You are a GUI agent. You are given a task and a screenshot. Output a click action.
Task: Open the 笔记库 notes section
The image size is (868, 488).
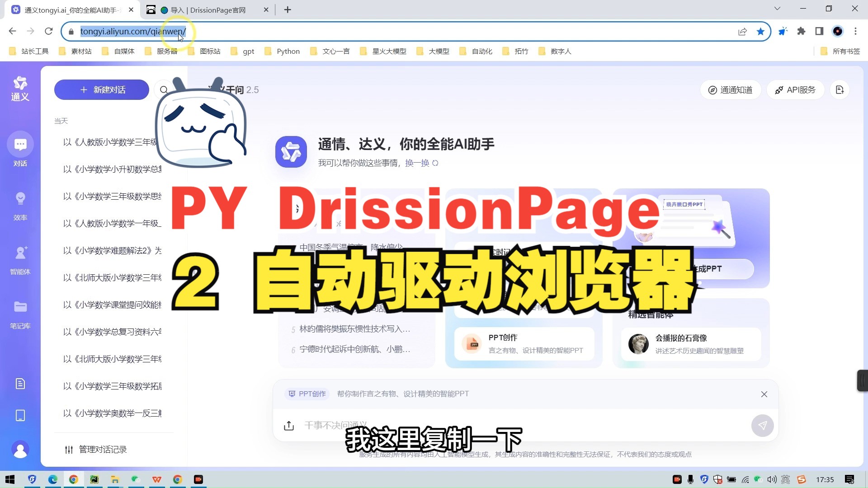[20, 312]
